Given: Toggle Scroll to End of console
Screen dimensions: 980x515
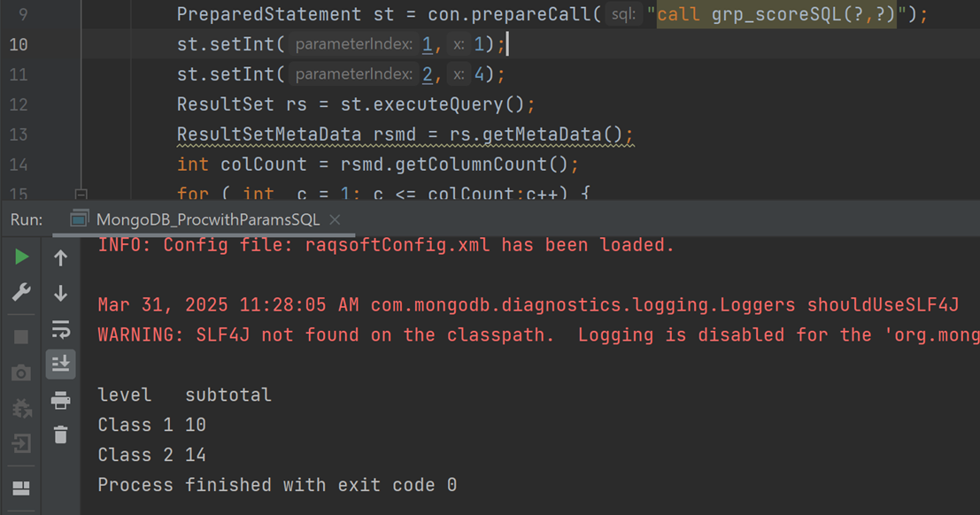Looking at the screenshot, I should tap(60, 364).
